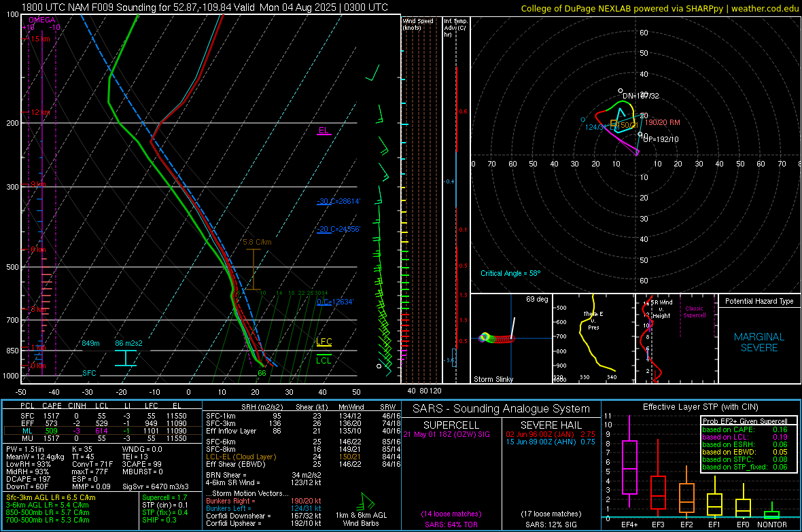Click the 'based on STP_fixed:' probability row
The width and height of the screenshot is (802, 532).
[745, 467]
